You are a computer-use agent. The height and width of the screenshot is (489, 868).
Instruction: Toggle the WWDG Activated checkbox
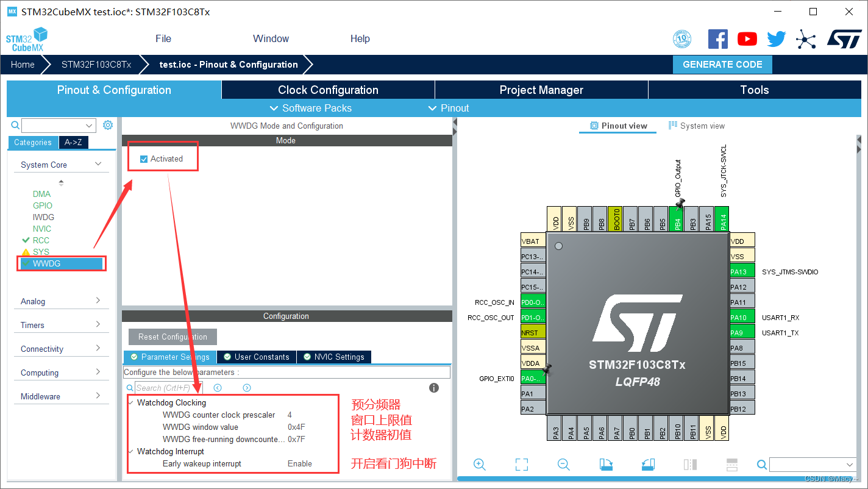coord(144,159)
